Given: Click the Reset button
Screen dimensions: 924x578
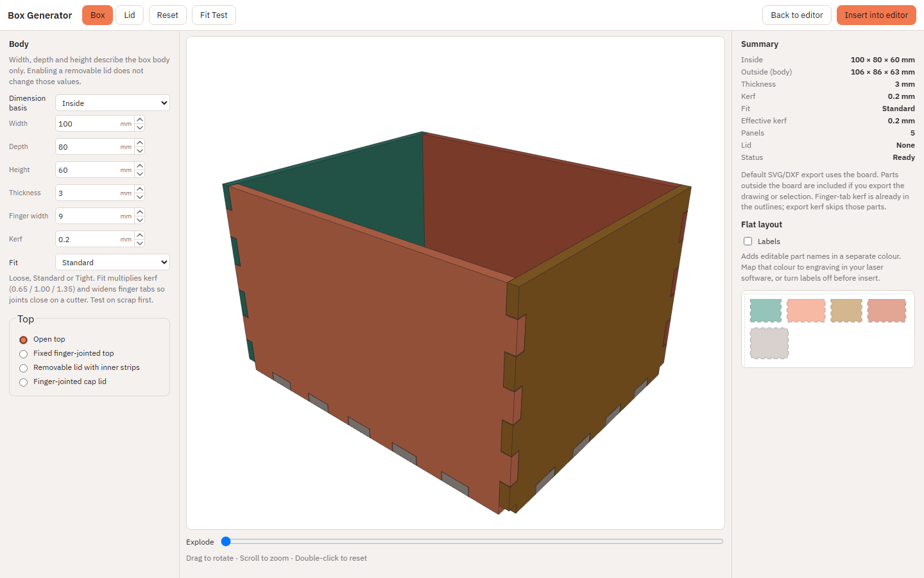Looking at the screenshot, I should click(167, 15).
